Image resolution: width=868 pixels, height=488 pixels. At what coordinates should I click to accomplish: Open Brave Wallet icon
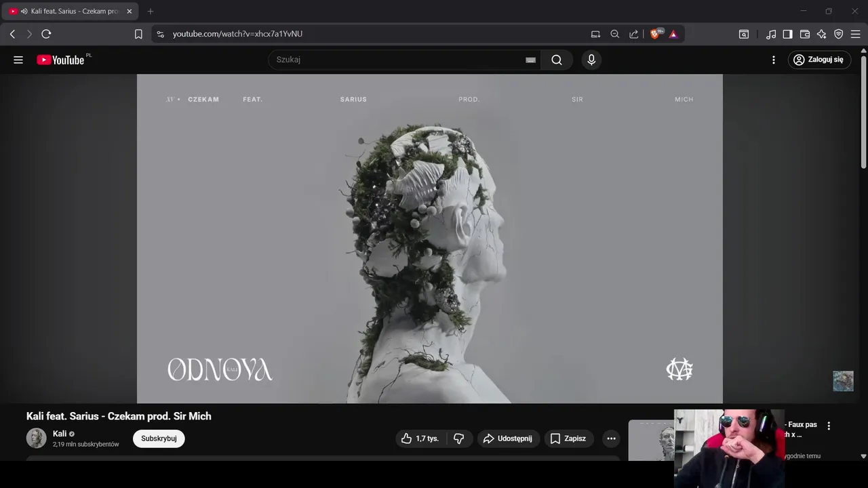pos(805,34)
